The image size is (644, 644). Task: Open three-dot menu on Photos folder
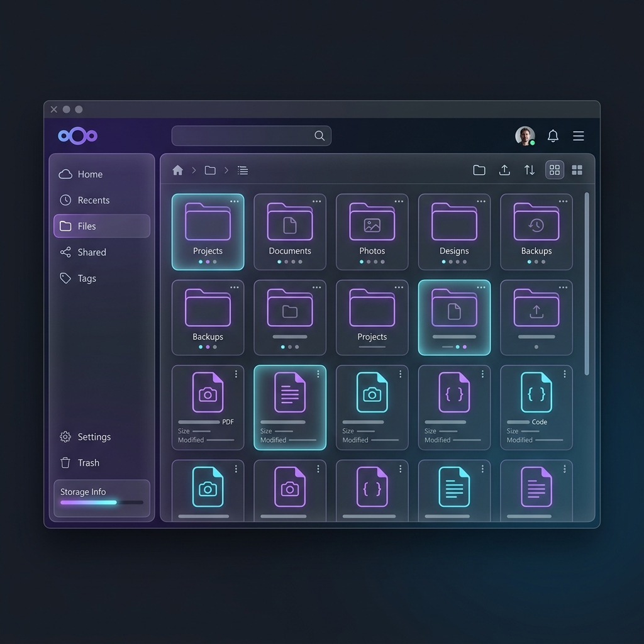click(399, 202)
